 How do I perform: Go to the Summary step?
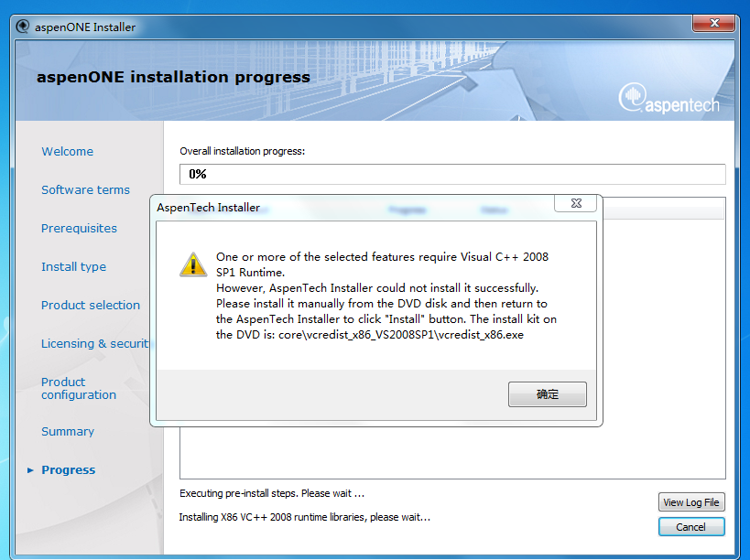(x=68, y=432)
